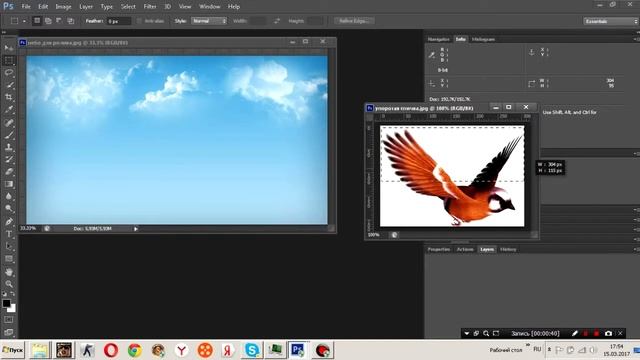Viewport: 640px width, 360px height.
Task: Open the Layers panel flyout menu
Action: click(637, 249)
